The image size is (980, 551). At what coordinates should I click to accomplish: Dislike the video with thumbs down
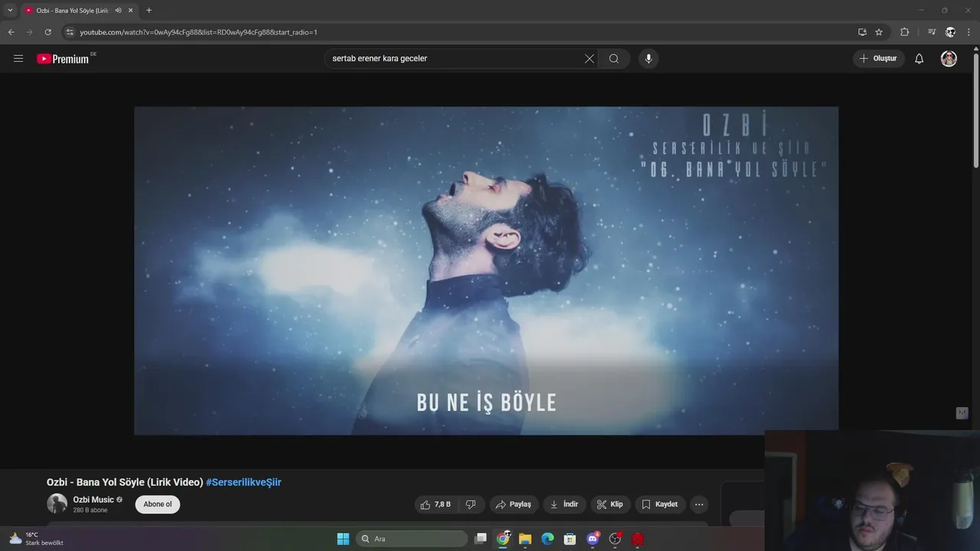click(471, 504)
